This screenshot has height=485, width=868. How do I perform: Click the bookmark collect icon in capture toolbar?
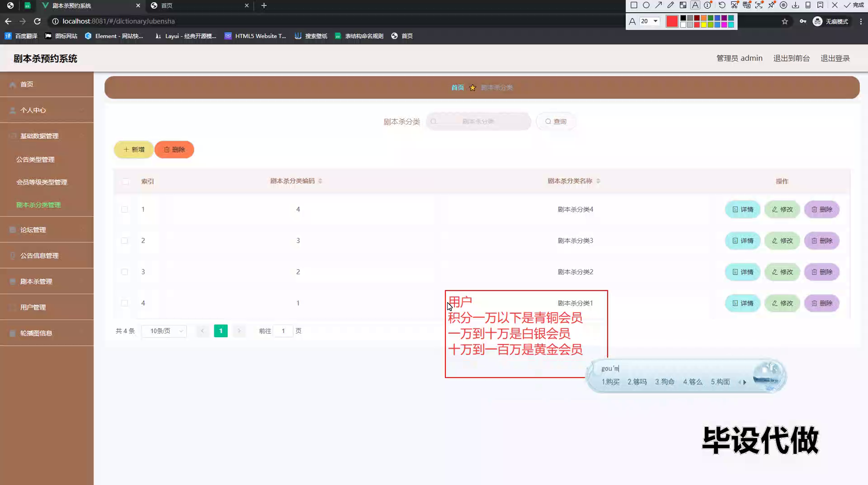(x=820, y=5)
